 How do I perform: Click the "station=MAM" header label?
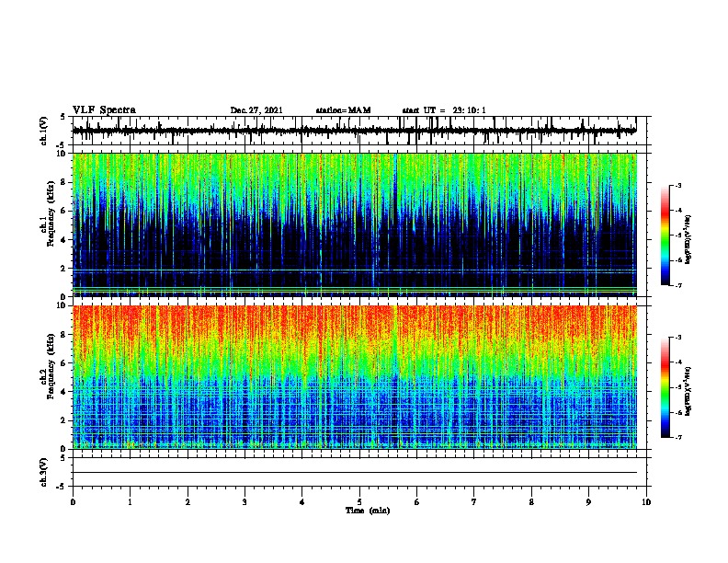[x=343, y=110]
